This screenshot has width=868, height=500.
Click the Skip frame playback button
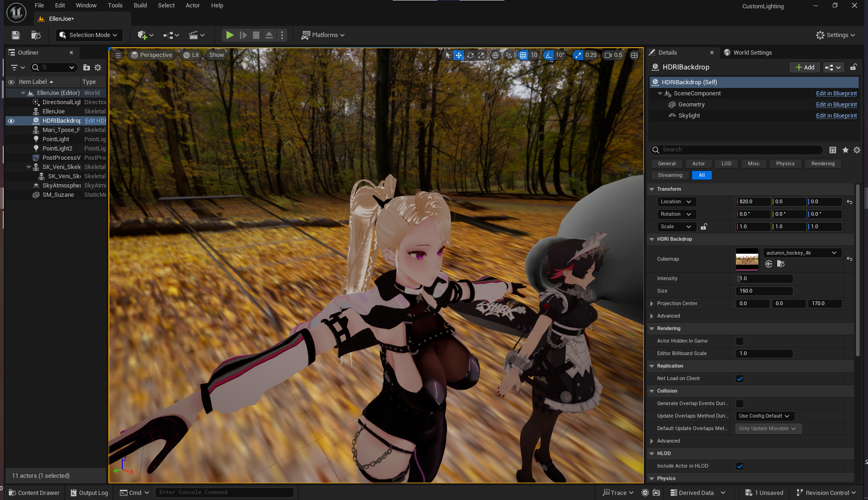[243, 35]
